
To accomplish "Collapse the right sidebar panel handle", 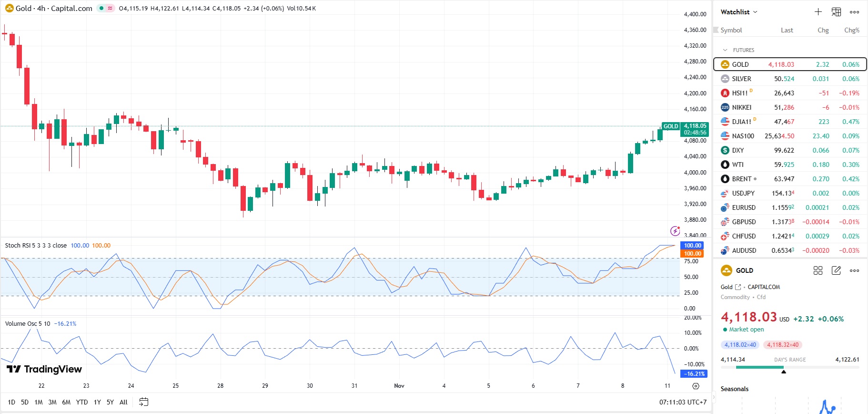I will (x=714, y=397).
